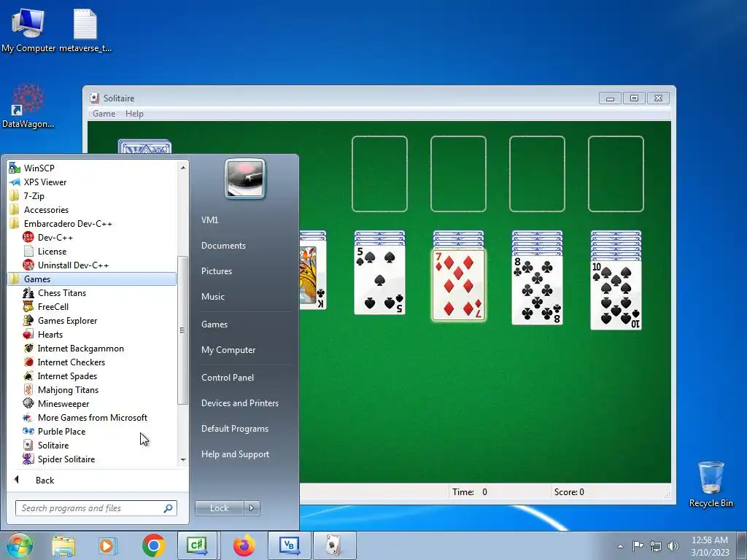
Task: Click the Search programs and files box
Action: point(96,508)
